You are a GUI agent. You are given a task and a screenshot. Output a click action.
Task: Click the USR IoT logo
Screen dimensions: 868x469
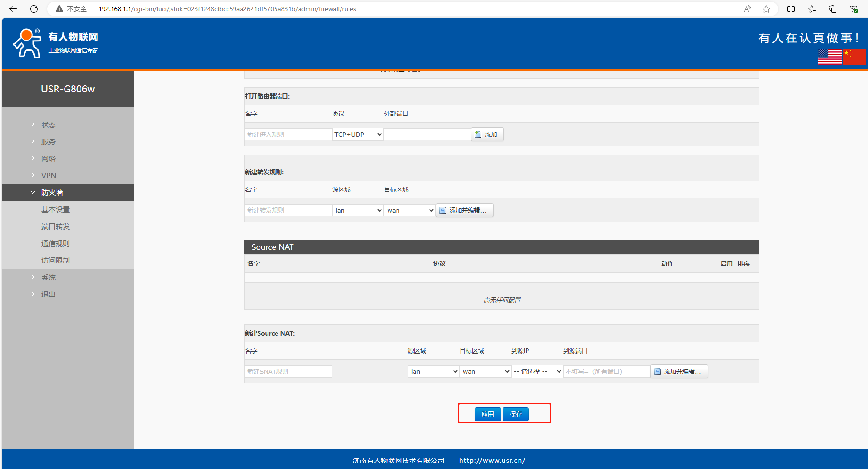tap(56, 43)
